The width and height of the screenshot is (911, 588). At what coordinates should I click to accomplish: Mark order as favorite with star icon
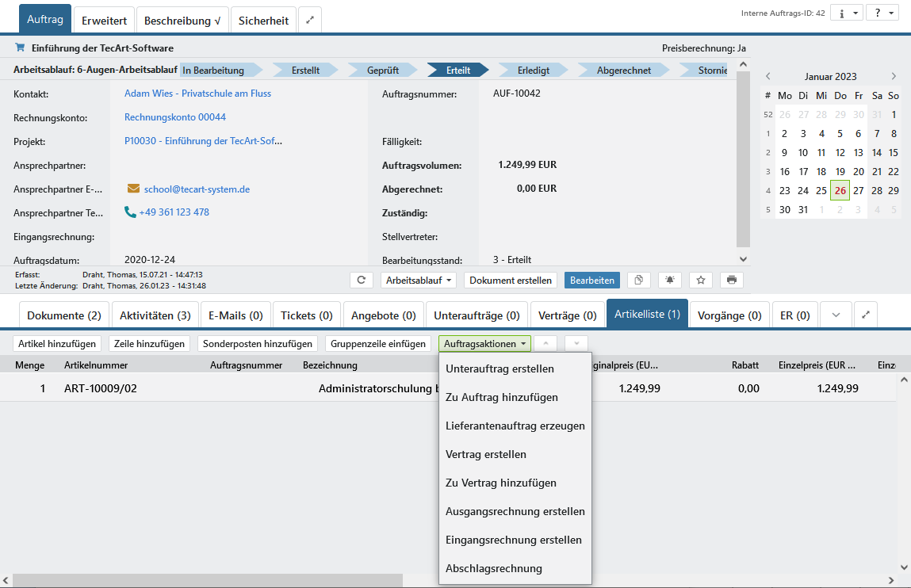(x=700, y=280)
